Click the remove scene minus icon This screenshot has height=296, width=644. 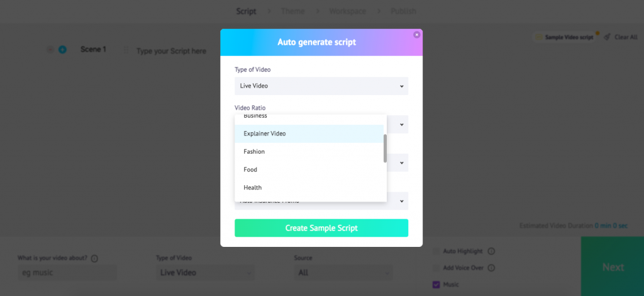pyautogui.click(x=50, y=50)
